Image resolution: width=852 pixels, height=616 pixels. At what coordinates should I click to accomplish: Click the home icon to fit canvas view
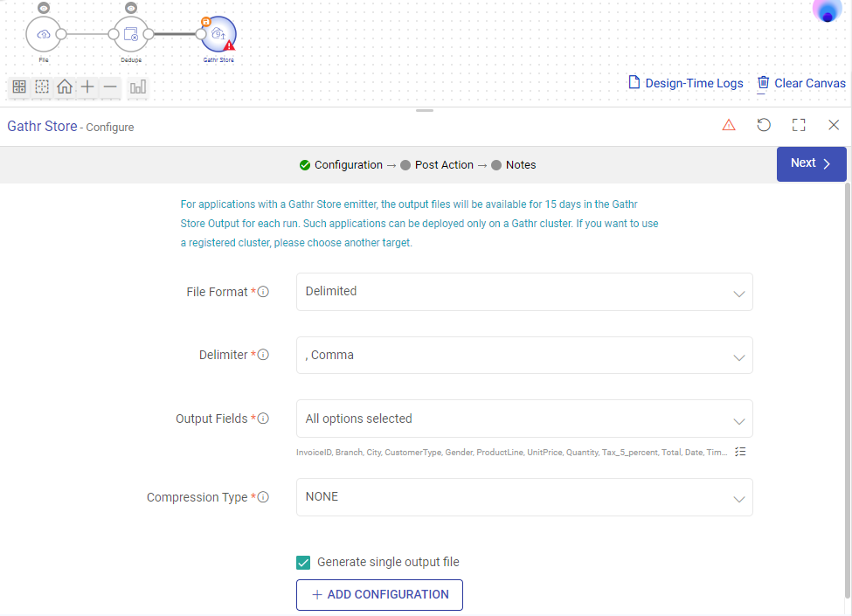pos(64,87)
